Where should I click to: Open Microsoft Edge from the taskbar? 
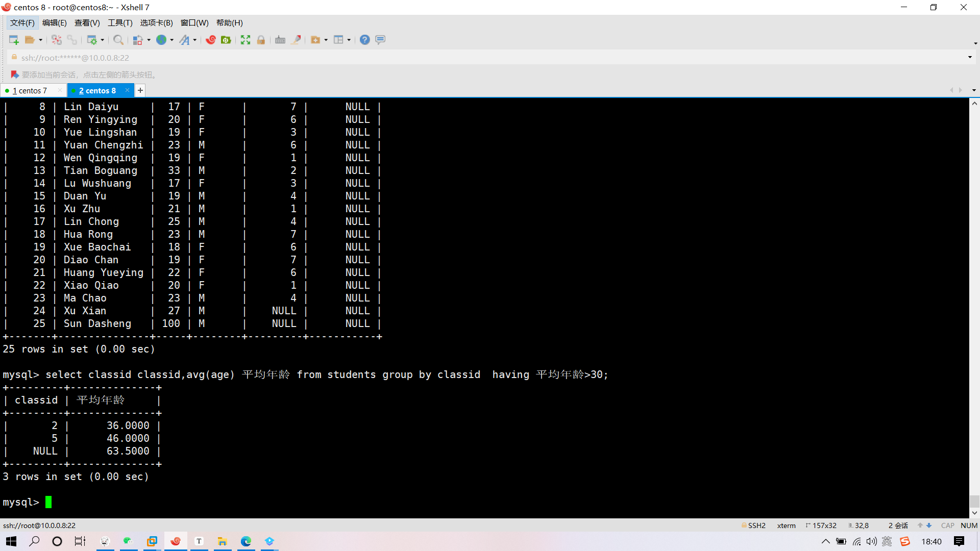coord(246,541)
